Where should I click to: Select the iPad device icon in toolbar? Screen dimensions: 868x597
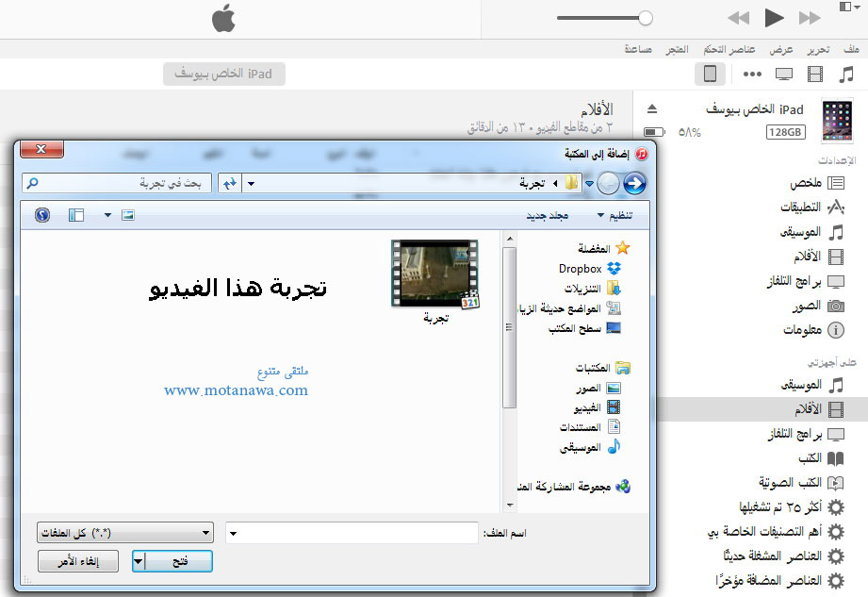(710, 74)
